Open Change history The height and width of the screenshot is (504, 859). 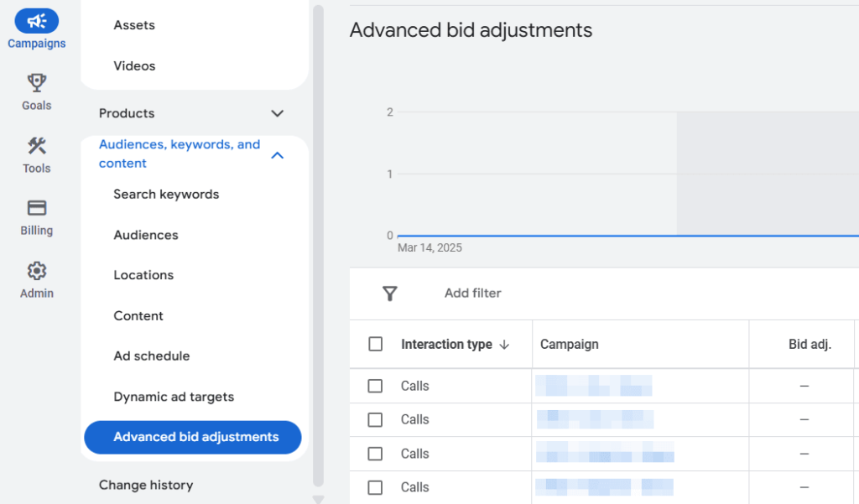tap(147, 485)
